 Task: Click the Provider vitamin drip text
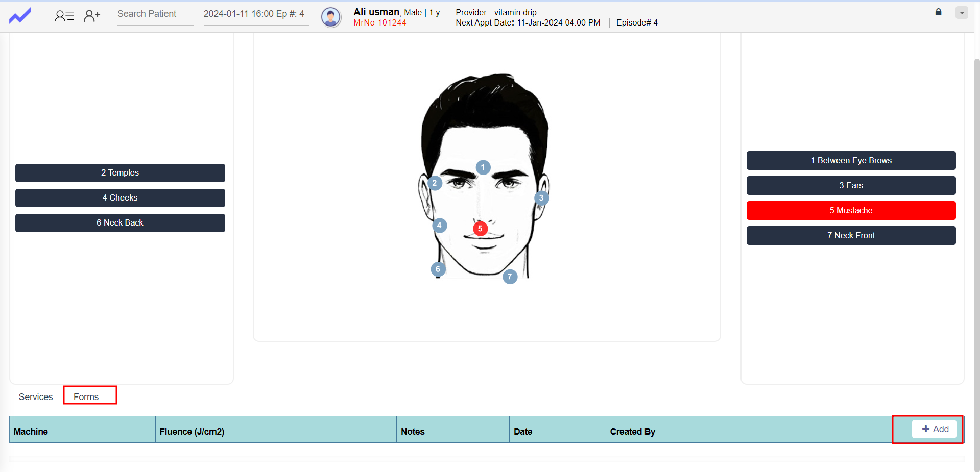496,12
